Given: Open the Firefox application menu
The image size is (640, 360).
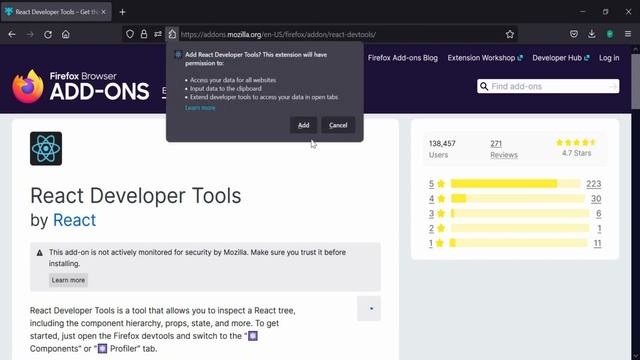Looking at the screenshot, I should tap(628, 34).
